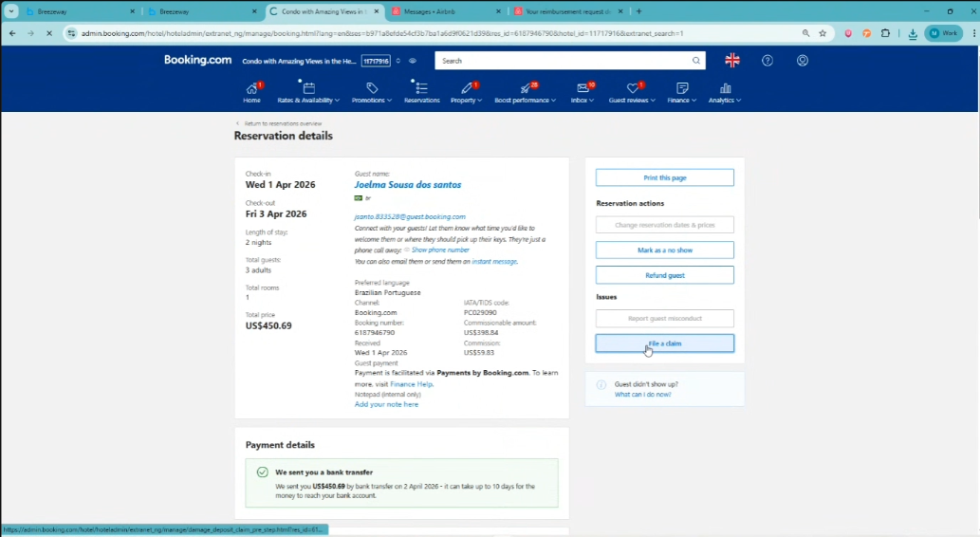Open the Analytics menu
This screenshot has width=980, height=537.
725,92
